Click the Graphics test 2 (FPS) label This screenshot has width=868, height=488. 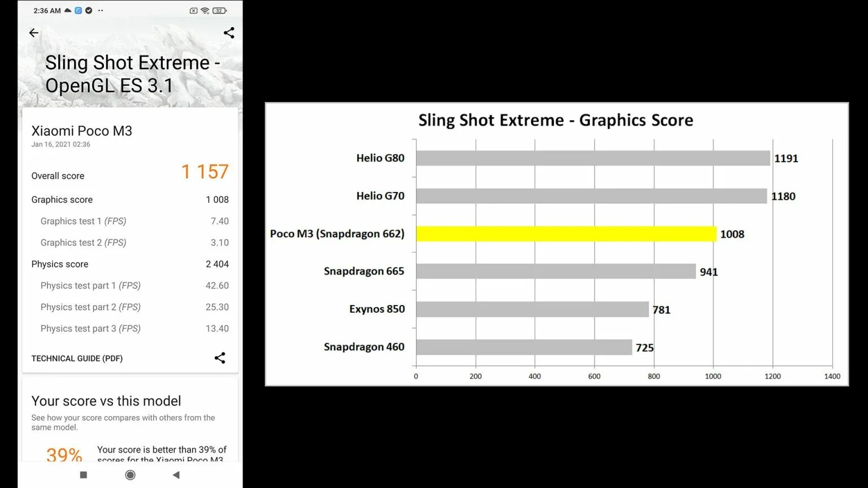(83, 243)
